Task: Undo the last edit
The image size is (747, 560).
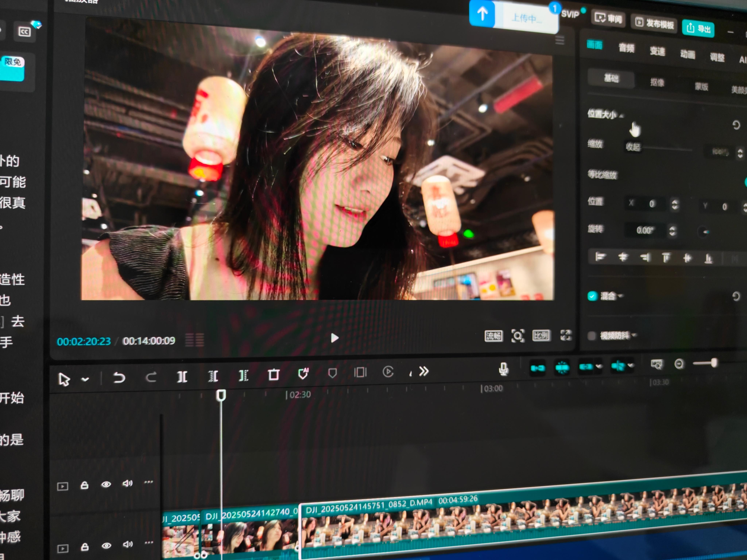Action: (119, 377)
